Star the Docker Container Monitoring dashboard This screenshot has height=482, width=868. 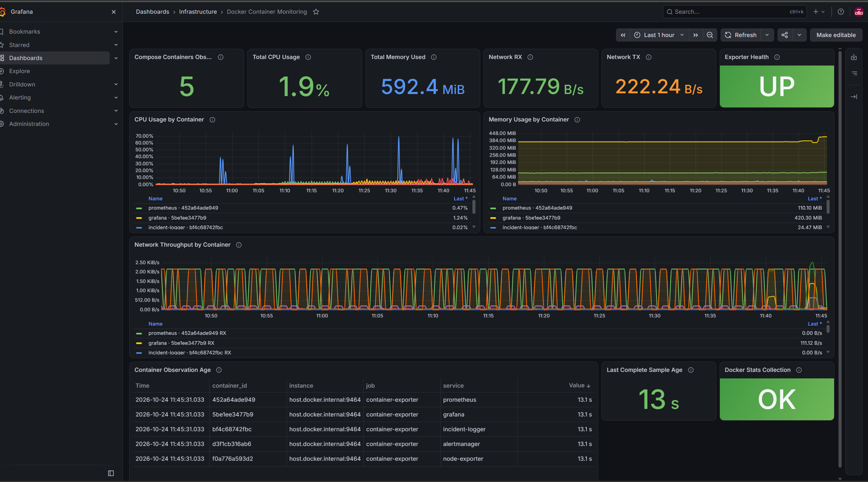[316, 12]
